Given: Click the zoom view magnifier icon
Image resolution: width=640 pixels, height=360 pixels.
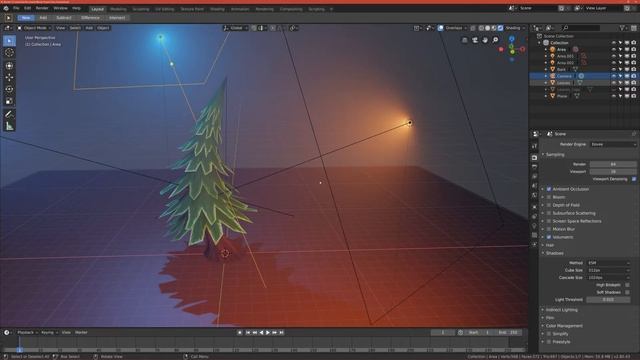Looking at the screenshot, I should (495, 40).
